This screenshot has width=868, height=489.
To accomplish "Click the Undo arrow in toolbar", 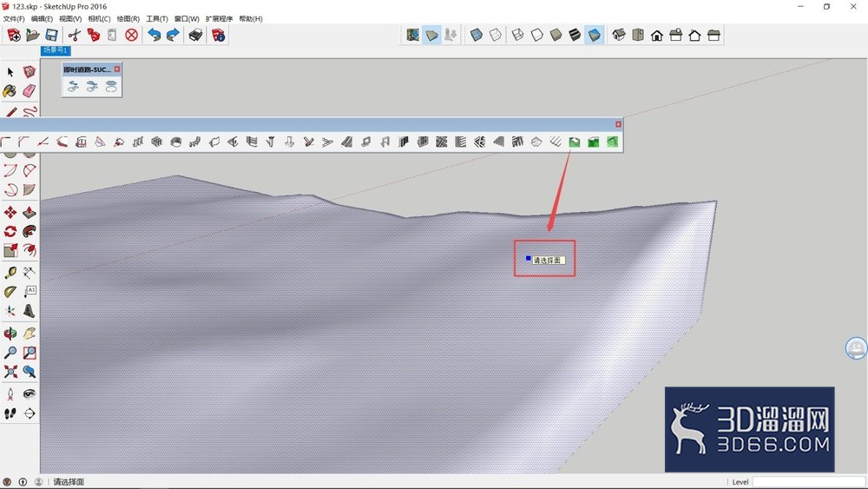I will 154,35.
